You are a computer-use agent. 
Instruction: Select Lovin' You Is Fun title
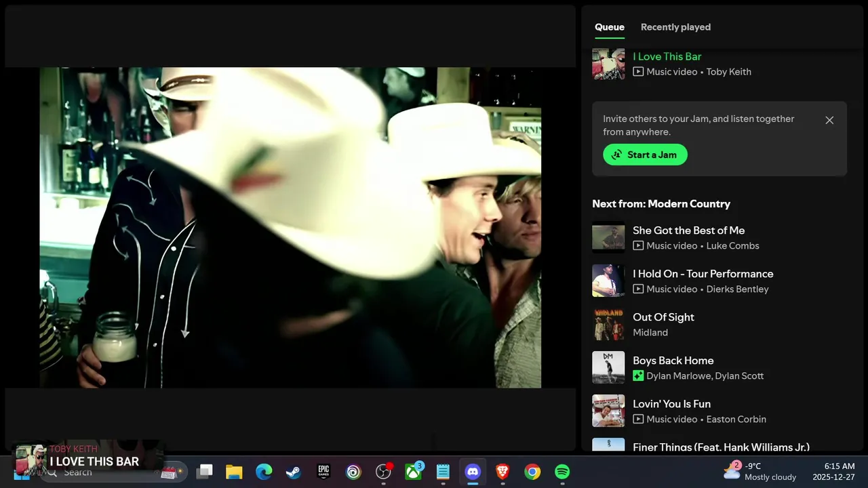click(671, 404)
